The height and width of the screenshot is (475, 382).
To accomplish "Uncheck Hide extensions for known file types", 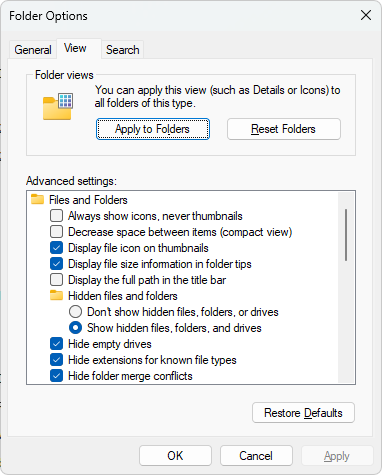I will (x=56, y=360).
